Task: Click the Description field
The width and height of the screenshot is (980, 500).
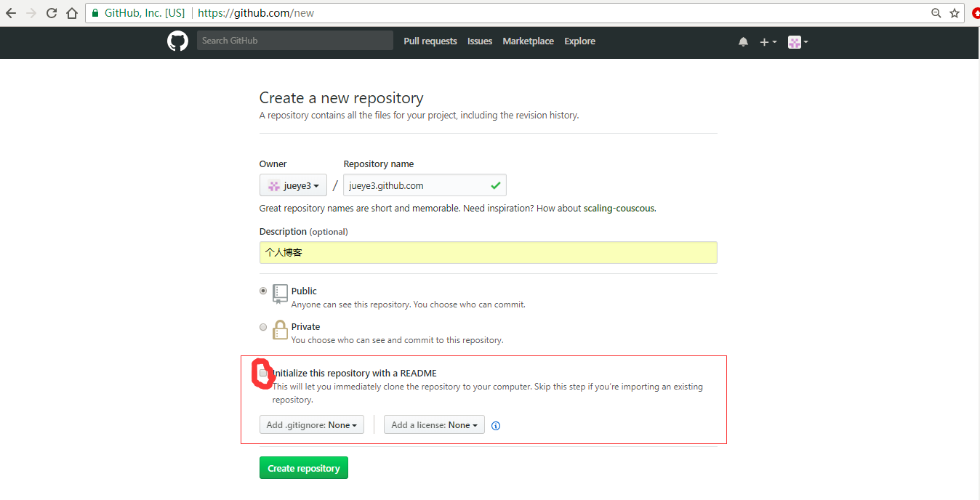Action: tap(488, 252)
